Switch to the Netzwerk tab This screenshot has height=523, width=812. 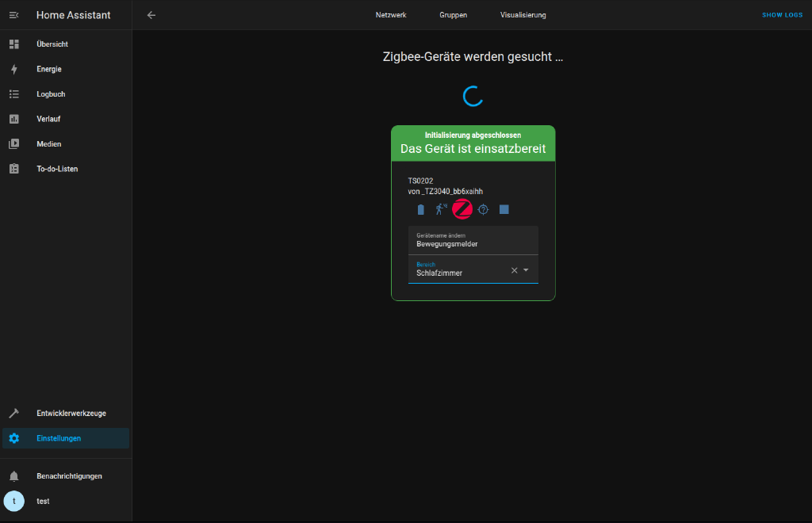coord(390,14)
